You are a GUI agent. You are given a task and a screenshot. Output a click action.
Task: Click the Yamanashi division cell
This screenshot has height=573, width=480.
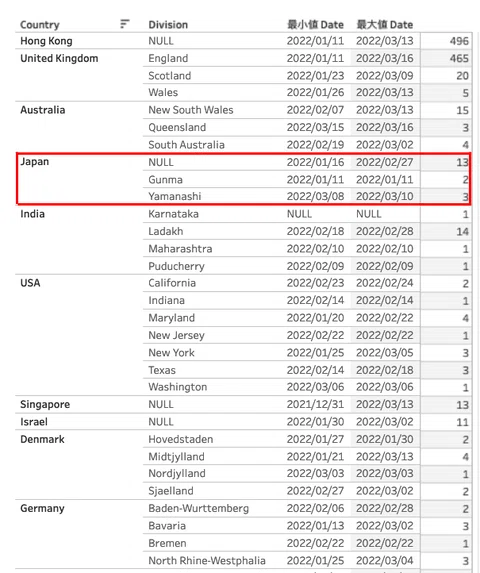(175, 197)
